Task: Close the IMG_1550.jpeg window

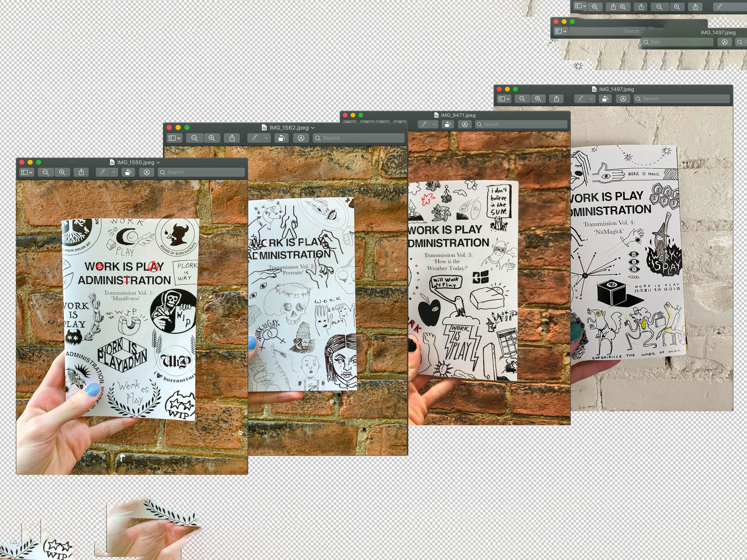Action: tap(22, 162)
